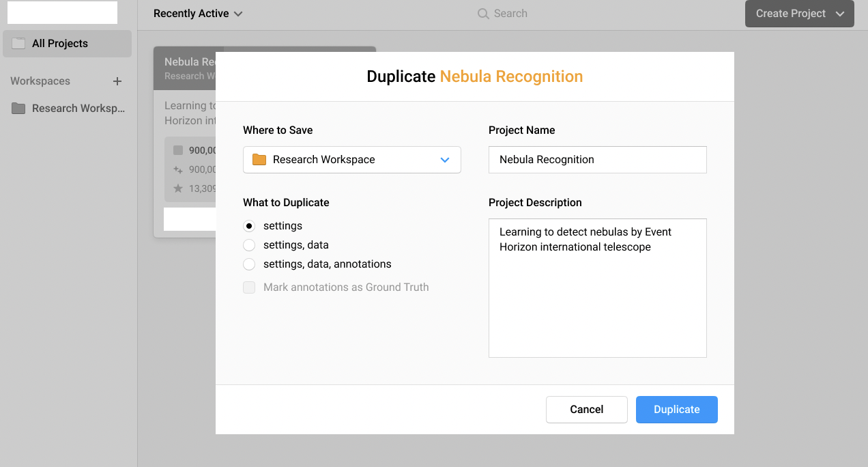Click the All Projects icon in sidebar
This screenshot has width=868, height=467.
click(18, 44)
